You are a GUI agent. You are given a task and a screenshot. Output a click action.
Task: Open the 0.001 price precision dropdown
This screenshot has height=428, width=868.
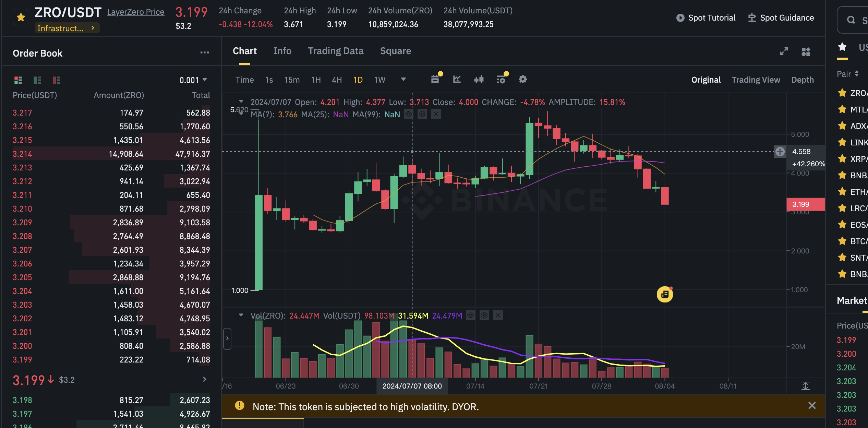coord(193,80)
